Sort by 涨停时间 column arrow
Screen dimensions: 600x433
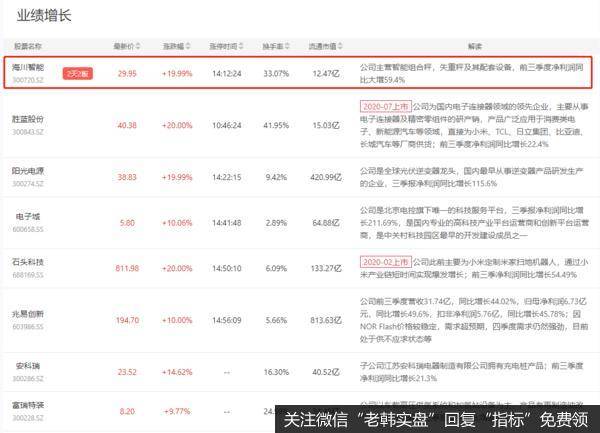[241, 47]
